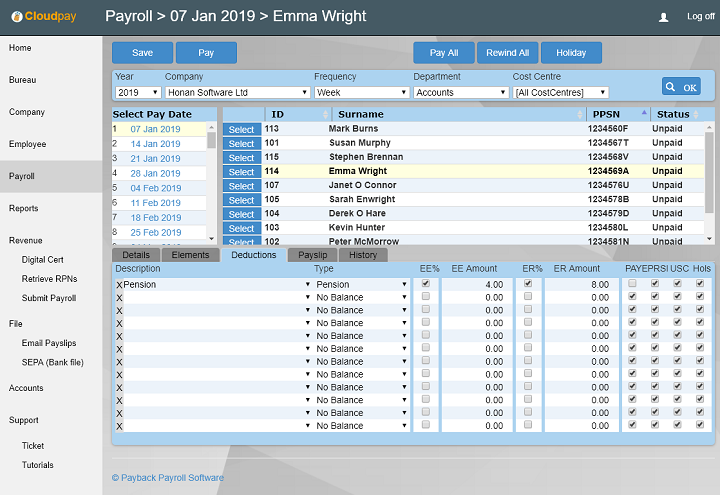720x495 pixels.
Task: Click the user profile icon
Action: 663,17
